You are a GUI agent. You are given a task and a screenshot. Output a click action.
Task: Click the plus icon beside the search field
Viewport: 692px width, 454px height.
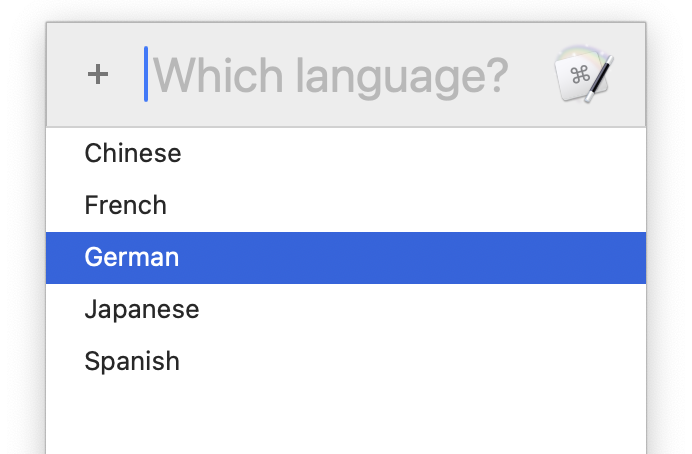97,74
